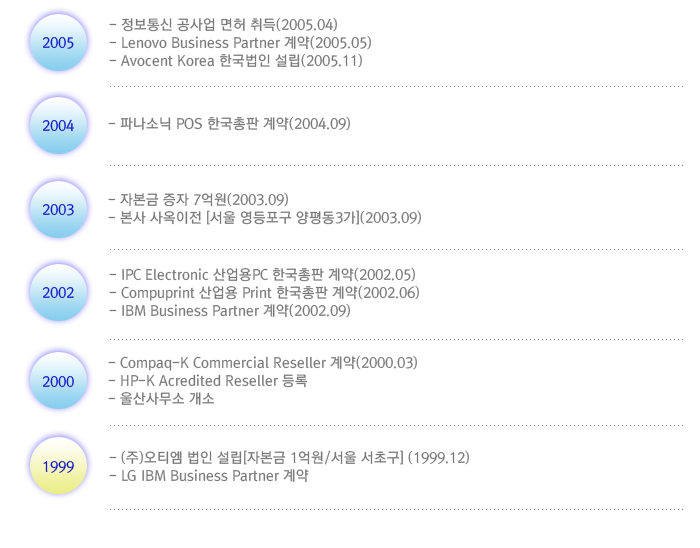Click the 2004 year bubble
This screenshot has height=548, width=700.
pos(58,125)
